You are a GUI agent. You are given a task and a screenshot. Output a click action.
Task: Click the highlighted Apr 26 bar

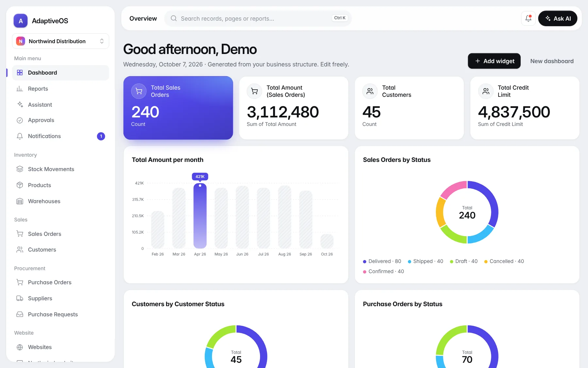200,216
